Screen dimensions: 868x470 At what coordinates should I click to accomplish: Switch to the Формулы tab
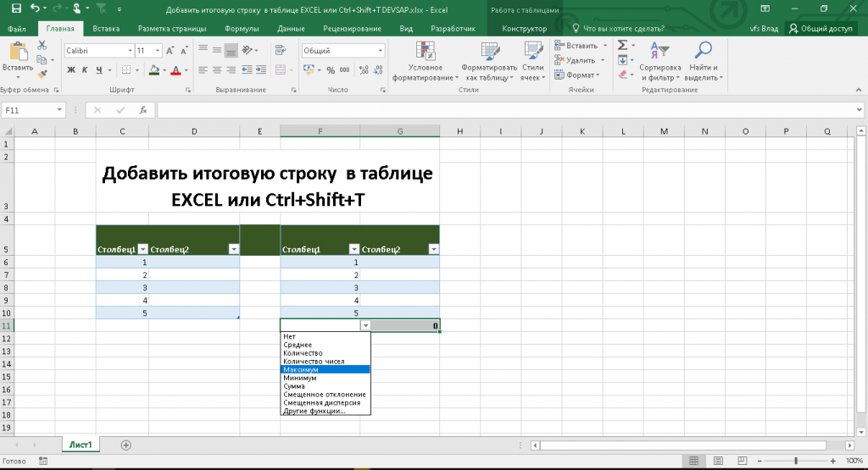[x=242, y=28]
